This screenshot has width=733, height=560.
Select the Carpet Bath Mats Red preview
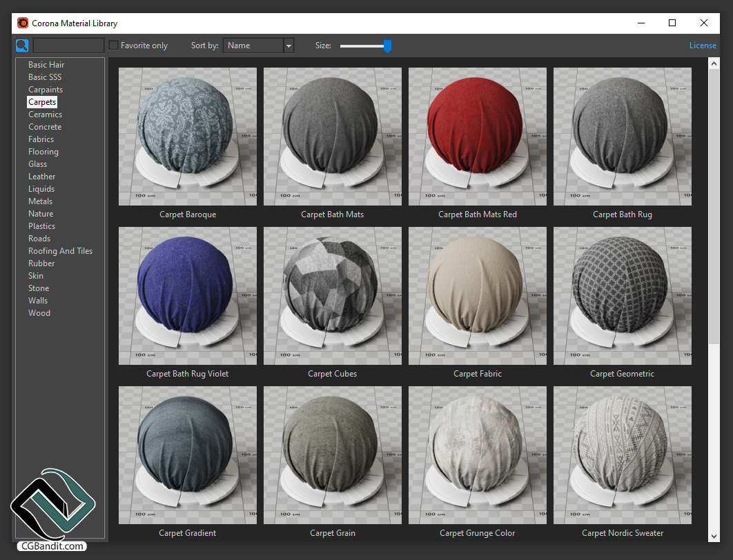(x=478, y=137)
